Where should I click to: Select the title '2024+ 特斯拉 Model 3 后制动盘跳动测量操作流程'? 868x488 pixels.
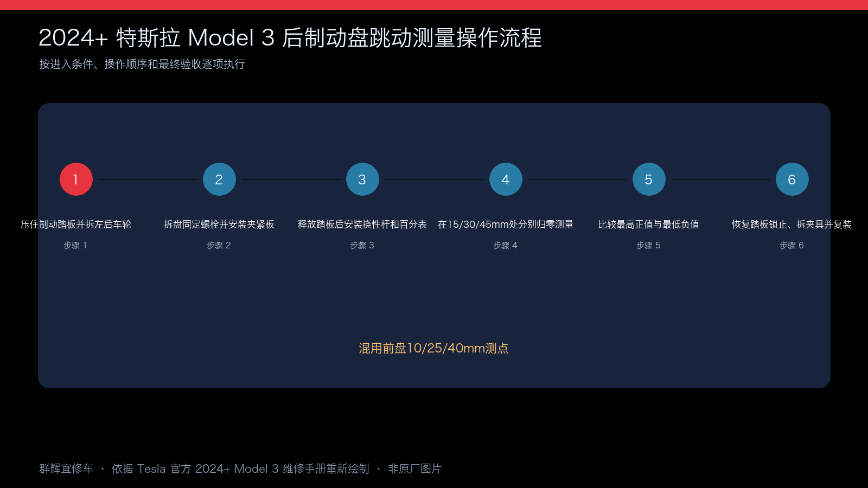(290, 38)
